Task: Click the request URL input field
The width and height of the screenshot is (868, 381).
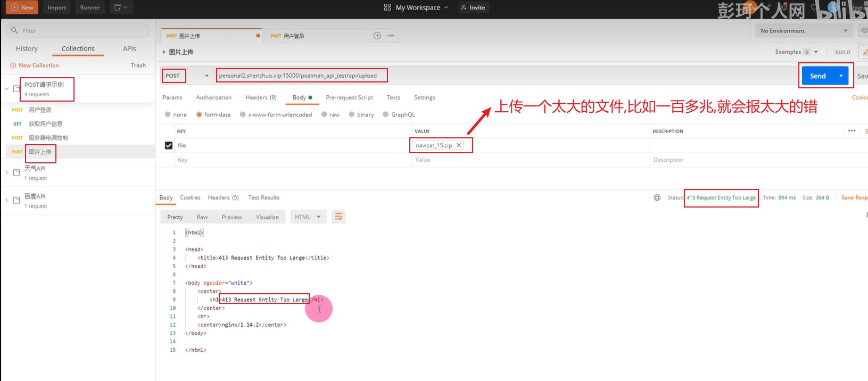Action: (x=506, y=76)
